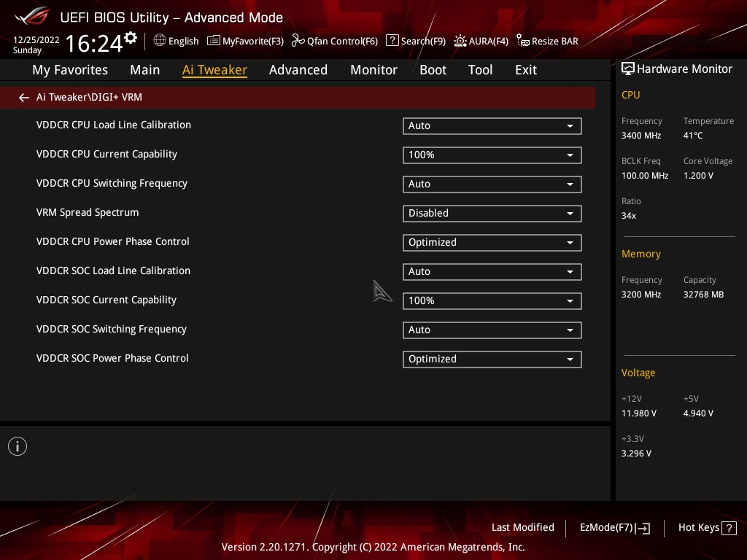
Task: Click CPU temperature value 41°C
Action: click(693, 136)
